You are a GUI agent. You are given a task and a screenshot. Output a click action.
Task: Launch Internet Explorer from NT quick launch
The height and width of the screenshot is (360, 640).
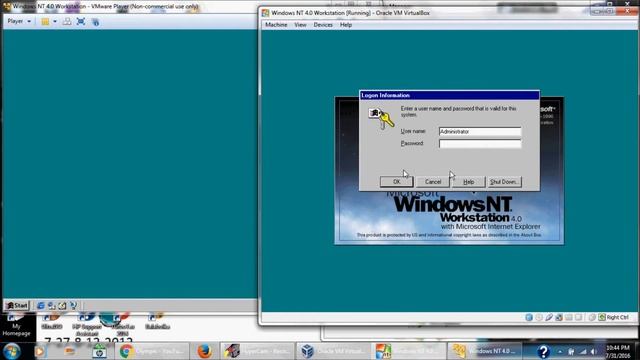coord(40,305)
